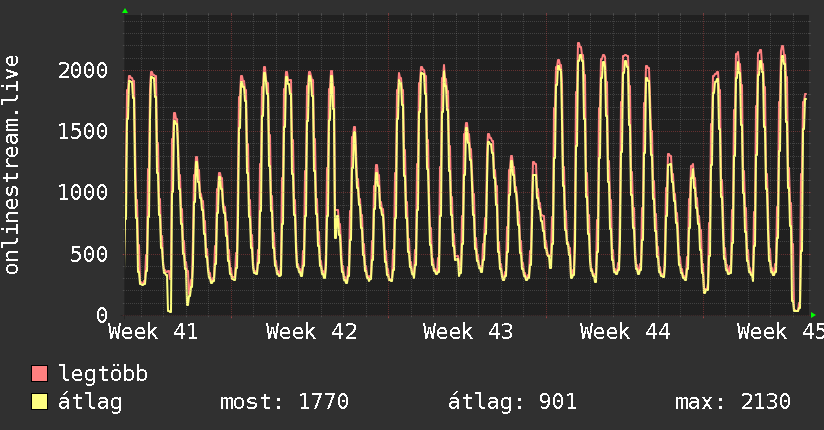Click the most: 1770 value

pyautogui.click(x=284, y=402)
